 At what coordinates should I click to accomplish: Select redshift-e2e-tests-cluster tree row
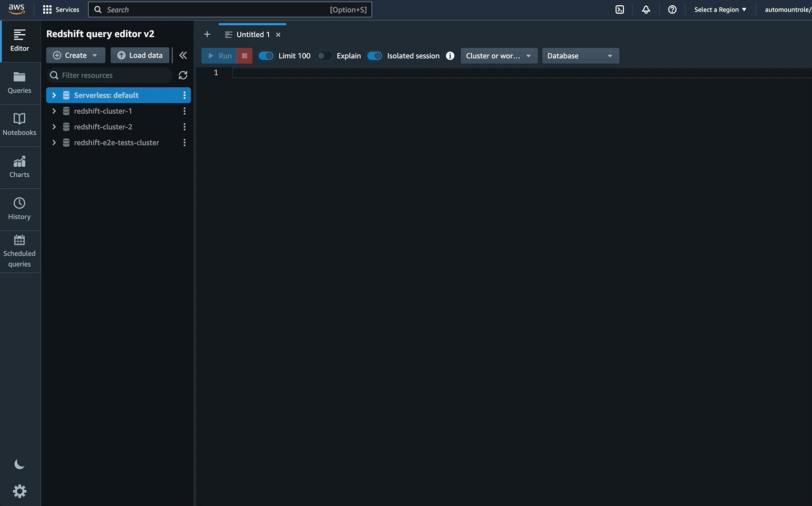[x=118, y=143]
